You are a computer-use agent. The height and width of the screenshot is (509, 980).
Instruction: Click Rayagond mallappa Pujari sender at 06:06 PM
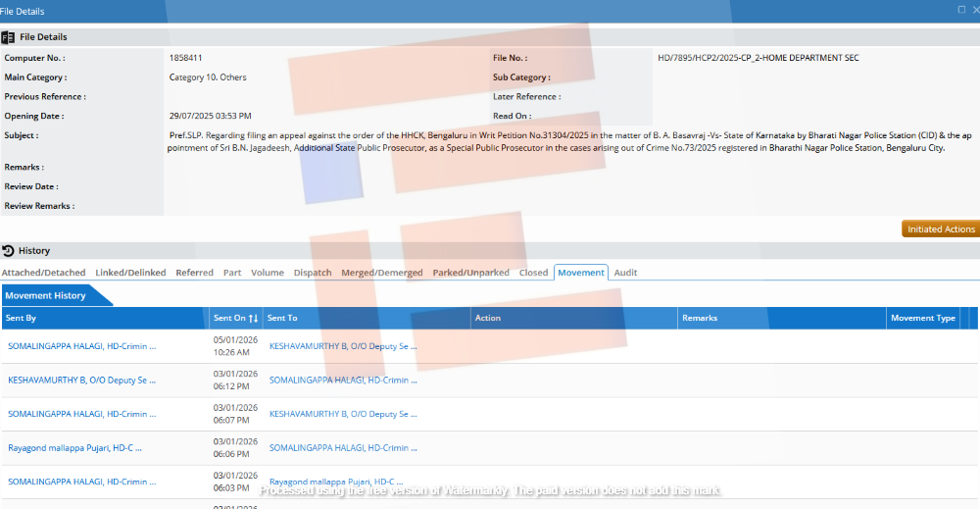coord(74,448)
